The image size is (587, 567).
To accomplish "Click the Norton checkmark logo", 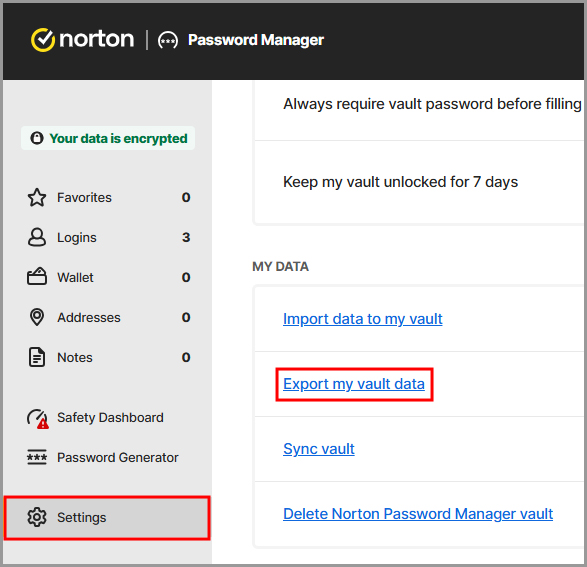I will [x=43, y=40].
